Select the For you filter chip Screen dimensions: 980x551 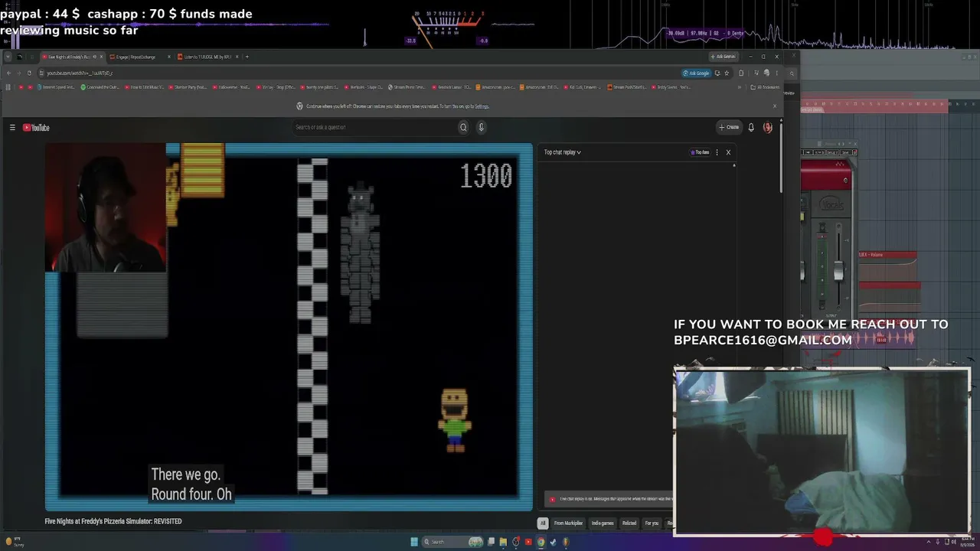(x=652, y=523)
